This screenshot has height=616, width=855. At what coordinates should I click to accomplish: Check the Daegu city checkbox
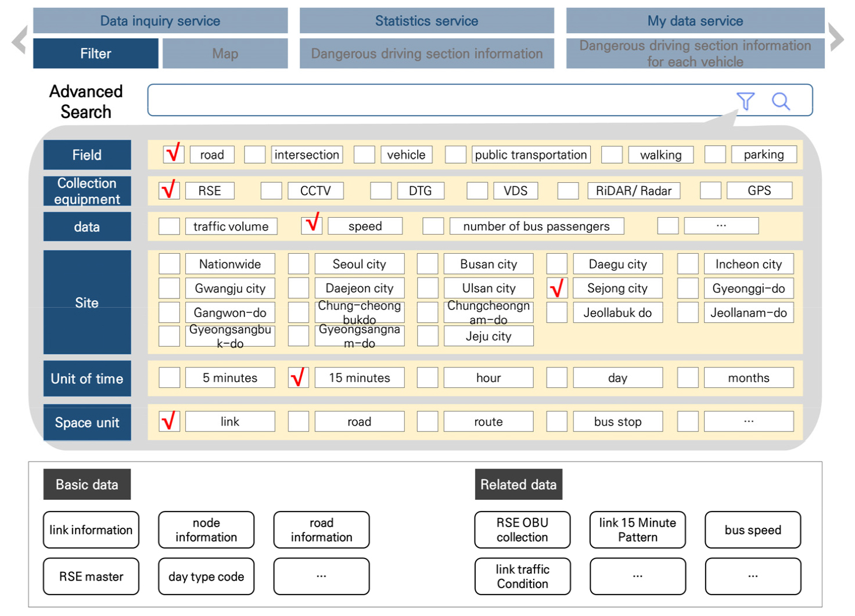tap(557, 264)
